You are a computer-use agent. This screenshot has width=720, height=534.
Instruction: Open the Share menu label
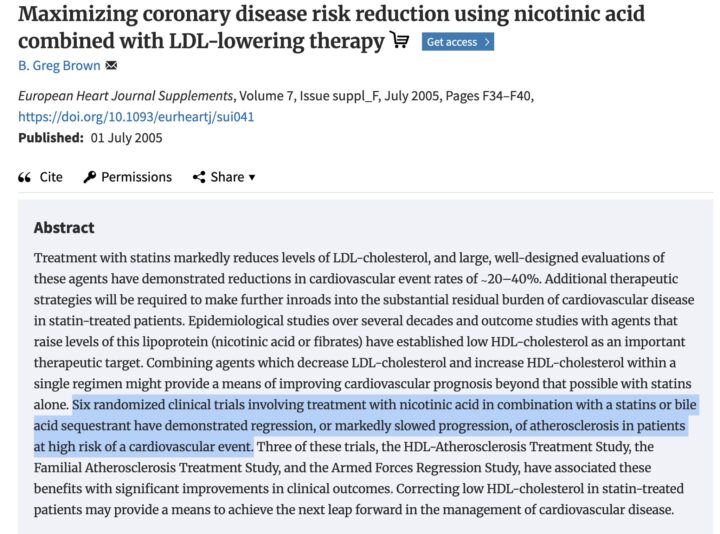(x=227, y=177)
